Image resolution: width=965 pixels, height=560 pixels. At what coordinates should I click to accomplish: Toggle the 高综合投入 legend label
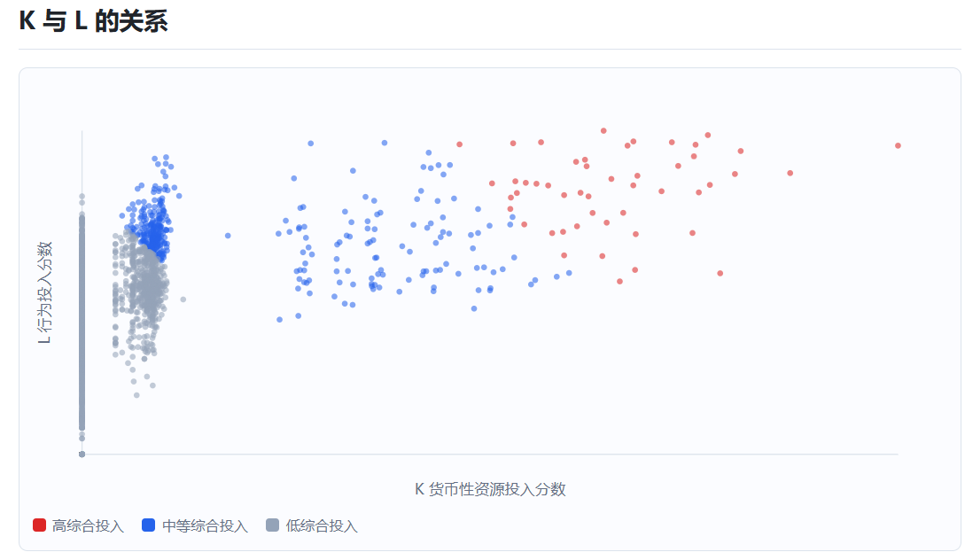click(x=88, y=526)
